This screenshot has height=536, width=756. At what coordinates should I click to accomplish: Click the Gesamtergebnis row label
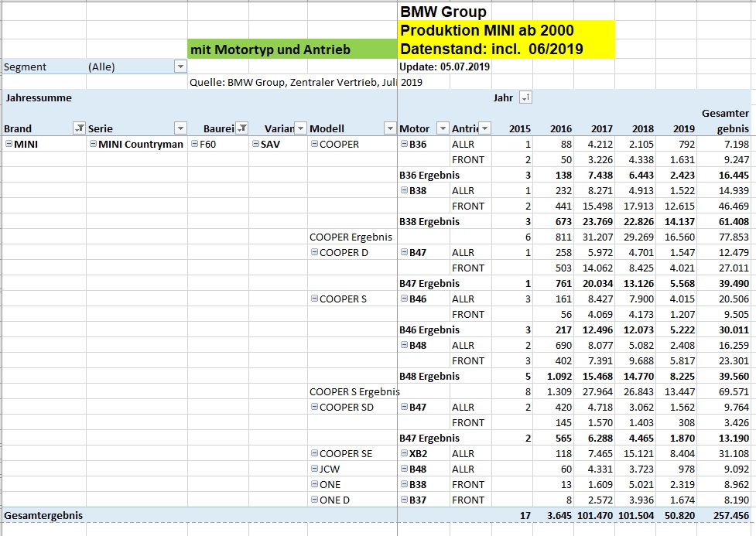[43, 514]
